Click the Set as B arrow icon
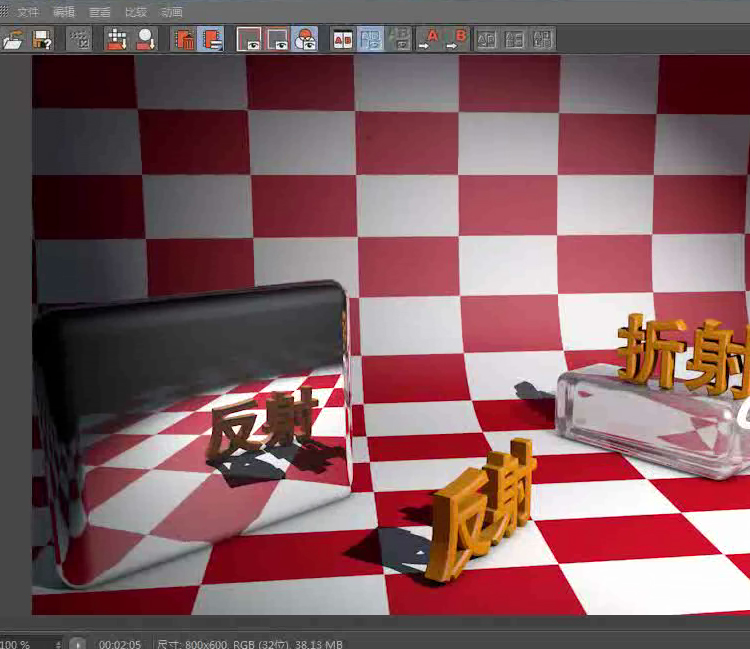The image size is (750, 649). (x=458, y=39)
